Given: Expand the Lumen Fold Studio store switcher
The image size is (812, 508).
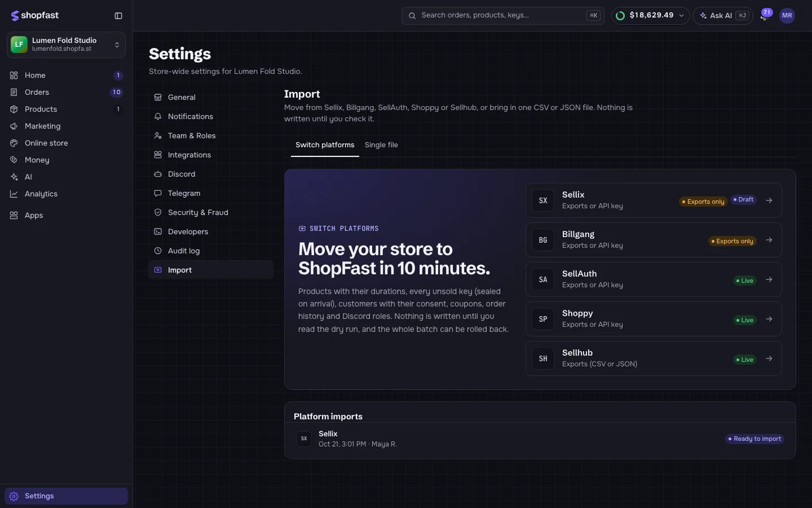Looking at the screenshot, I should tap(66, 45).
